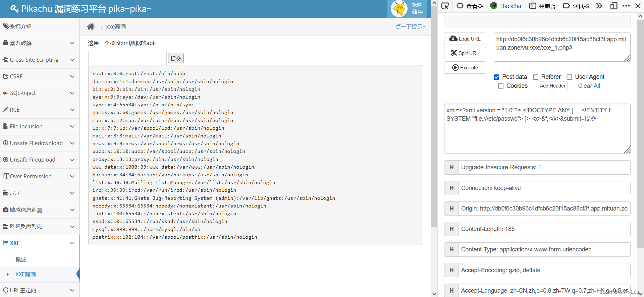Click the 提交 submit button
The image size is (644, 297).
(x=176, y=58)
